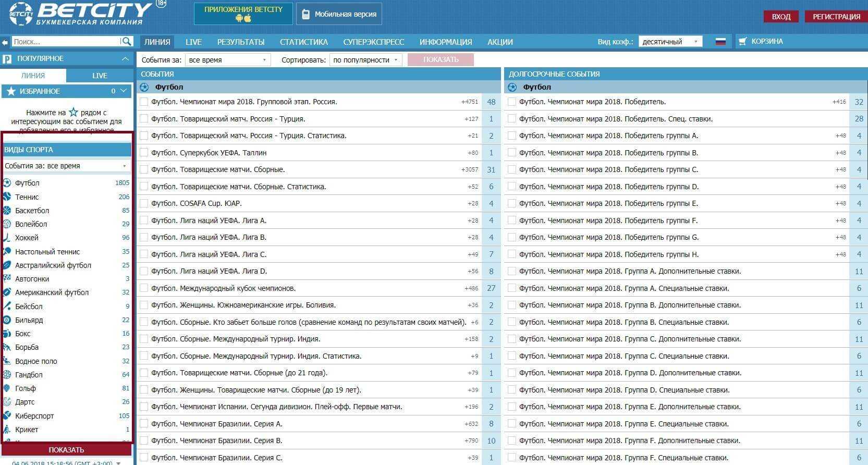Click the Betcity logo
868x465 pixels.
pos(81,13)
